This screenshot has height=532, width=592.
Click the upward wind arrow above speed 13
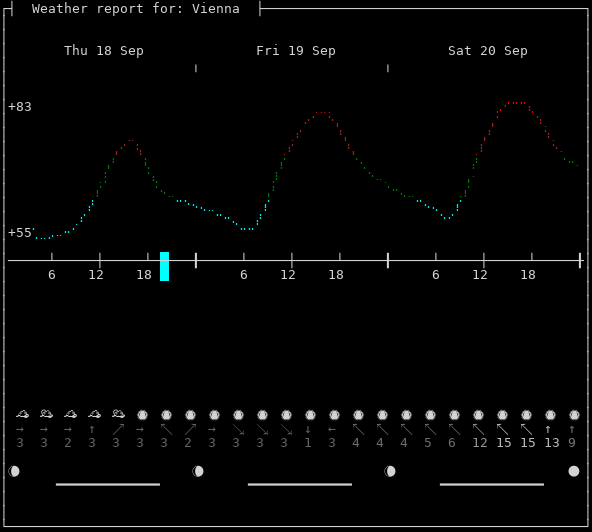[548, 429]
